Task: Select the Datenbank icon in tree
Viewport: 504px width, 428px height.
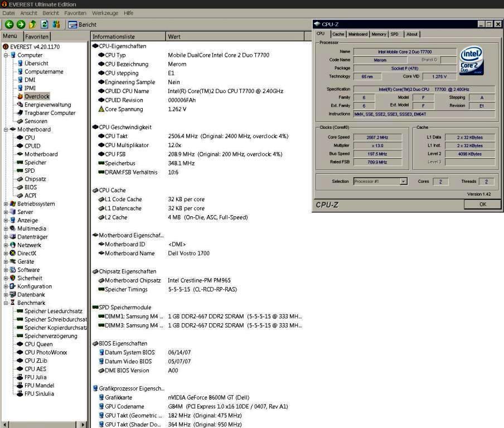Action: coord(13,294)
